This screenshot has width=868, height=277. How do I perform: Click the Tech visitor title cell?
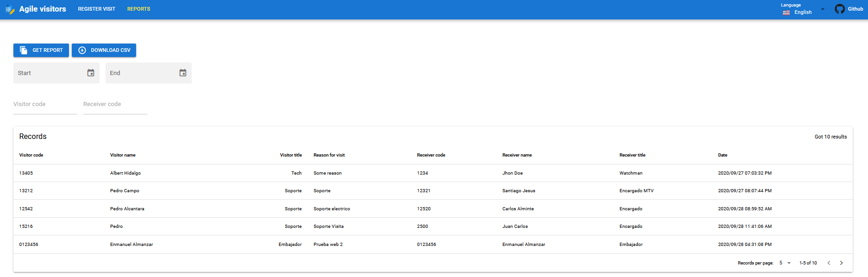click(296, 173)
